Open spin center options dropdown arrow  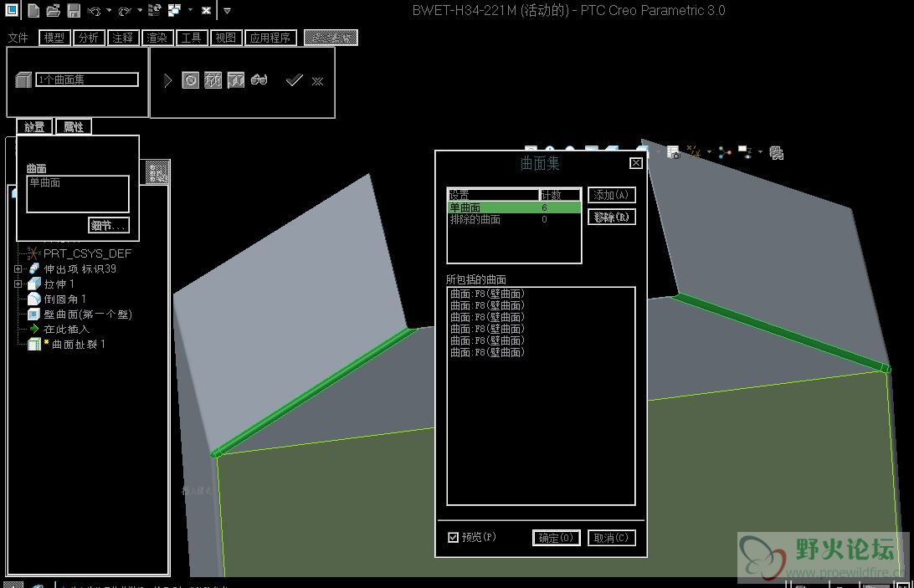coord(760,152)
